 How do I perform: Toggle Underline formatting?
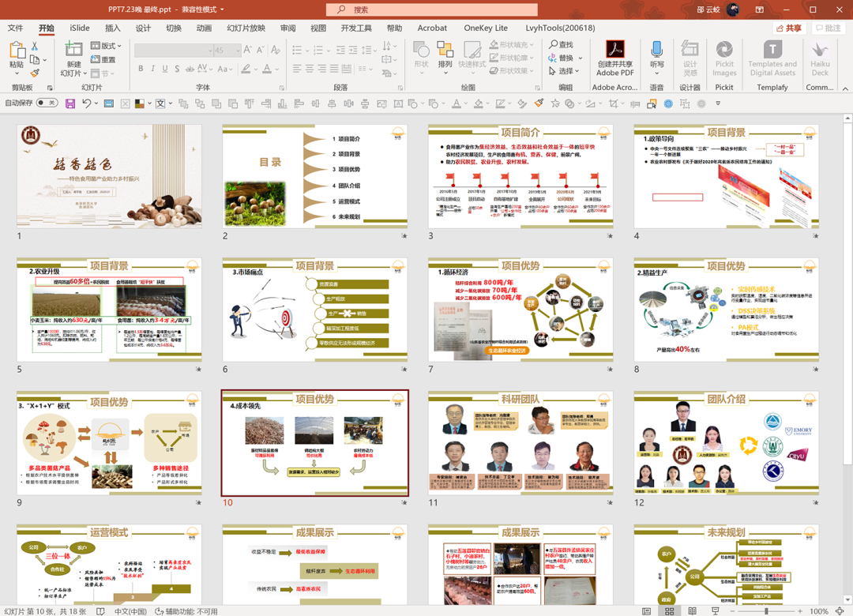coord(165,69)
